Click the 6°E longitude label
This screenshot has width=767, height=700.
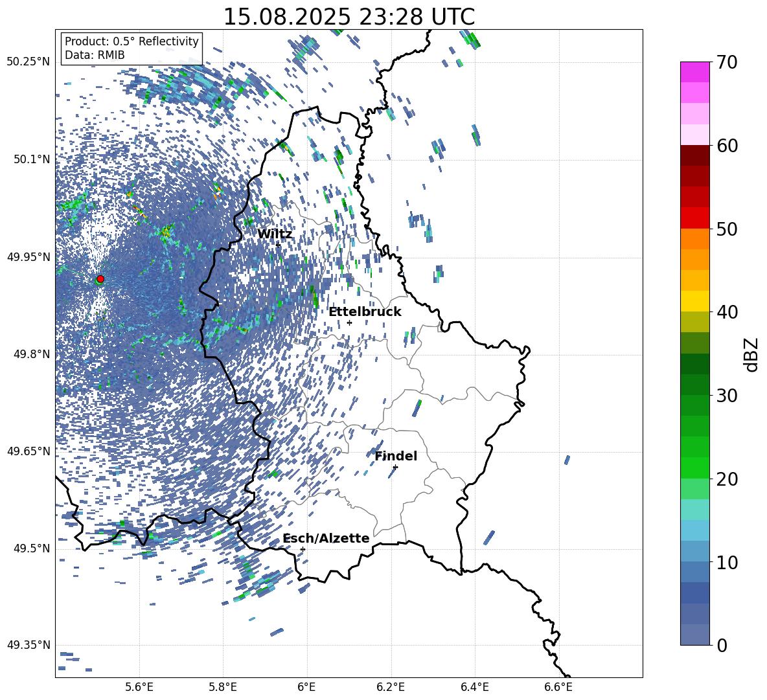coord(306,687)
